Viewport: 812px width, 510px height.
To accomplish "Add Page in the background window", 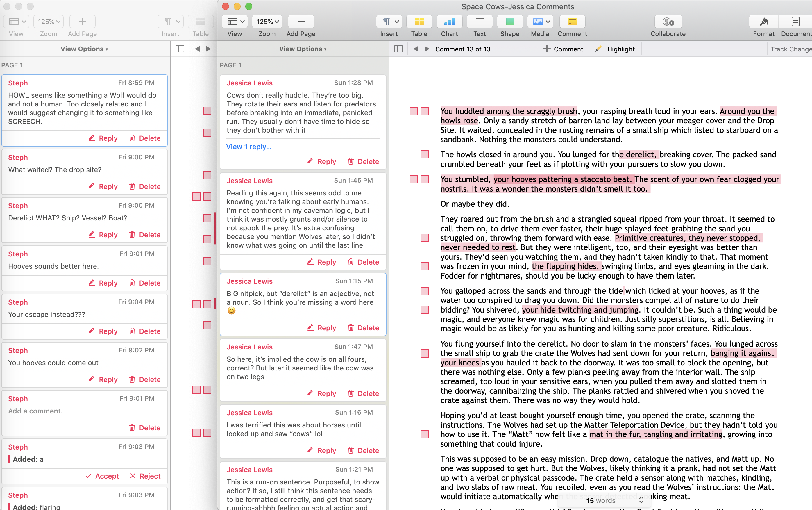I will (82, 22).
